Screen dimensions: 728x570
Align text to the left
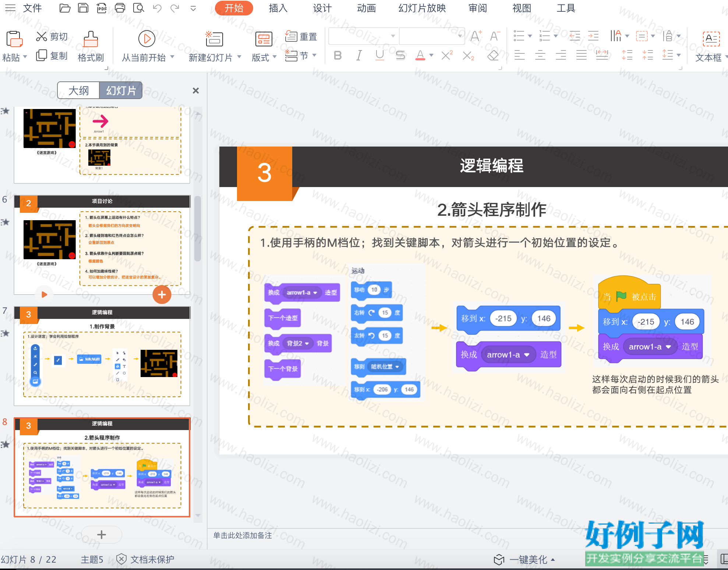520,56
